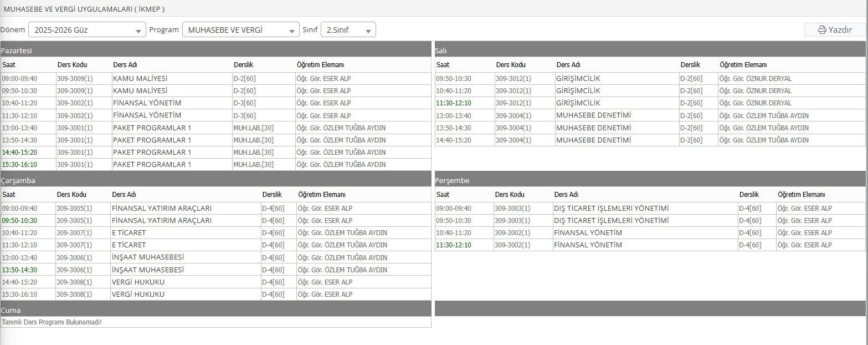Select the Pazartesi day header
This screenshot has width=868, height=345.
coord(216,50)
